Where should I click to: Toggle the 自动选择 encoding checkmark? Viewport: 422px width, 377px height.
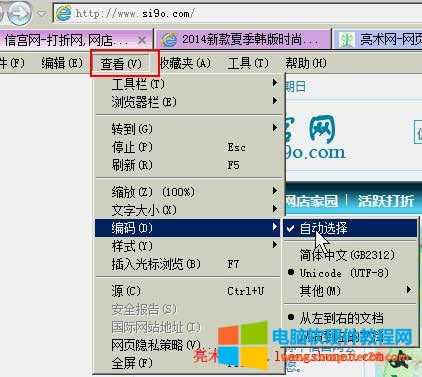(x=350, y=228)
